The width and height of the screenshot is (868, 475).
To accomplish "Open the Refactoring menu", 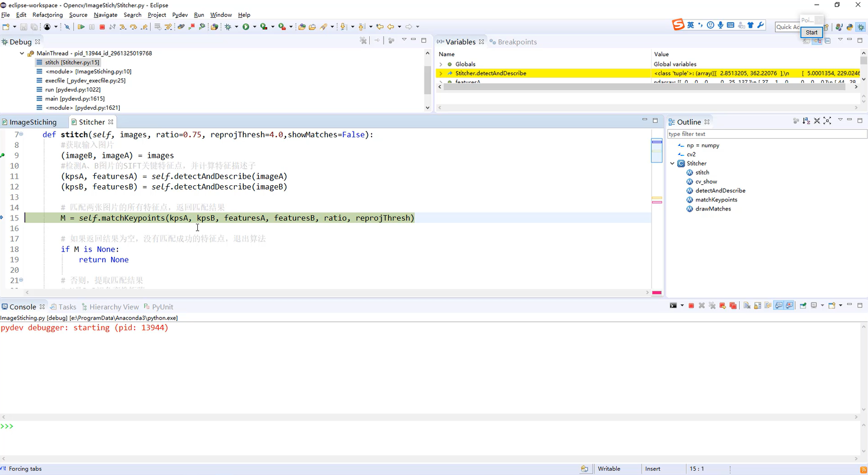I will tap(48, 15).
